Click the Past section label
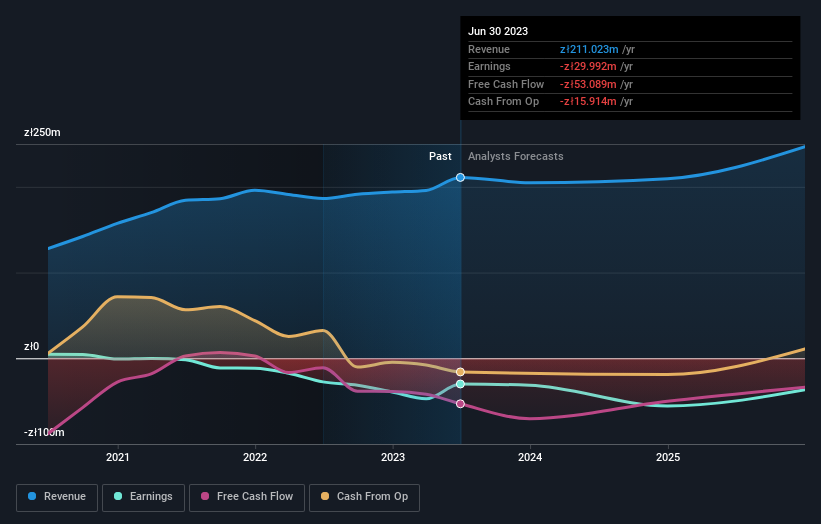The width and height of the screenshot is (821, 524). pos(440,157)
